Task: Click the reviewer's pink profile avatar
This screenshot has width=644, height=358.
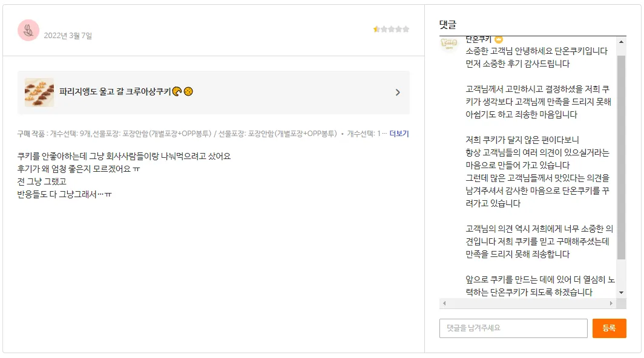Action: click(x=28, y=30)
